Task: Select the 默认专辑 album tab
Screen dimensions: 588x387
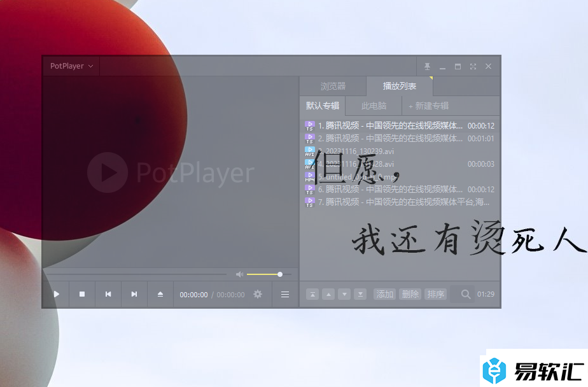Action: pos(323,106)
